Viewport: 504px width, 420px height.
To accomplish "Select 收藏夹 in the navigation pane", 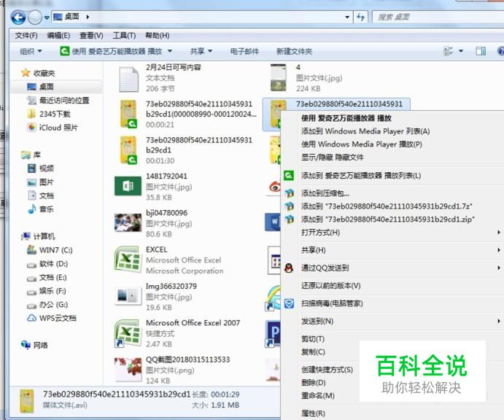I will pyautogui.click(x=38, y=73).
